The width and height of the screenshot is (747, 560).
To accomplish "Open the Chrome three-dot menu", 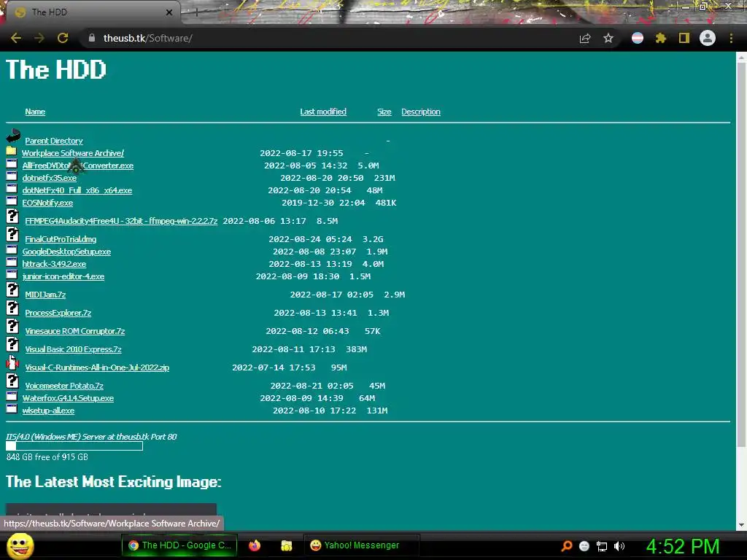I will point(731,38).
